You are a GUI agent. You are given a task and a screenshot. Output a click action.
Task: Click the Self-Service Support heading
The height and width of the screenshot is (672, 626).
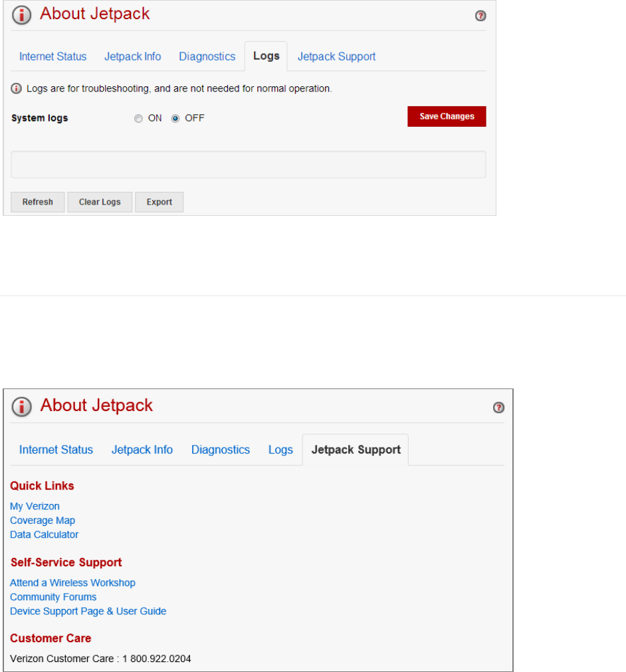click(x=66, y=562)
